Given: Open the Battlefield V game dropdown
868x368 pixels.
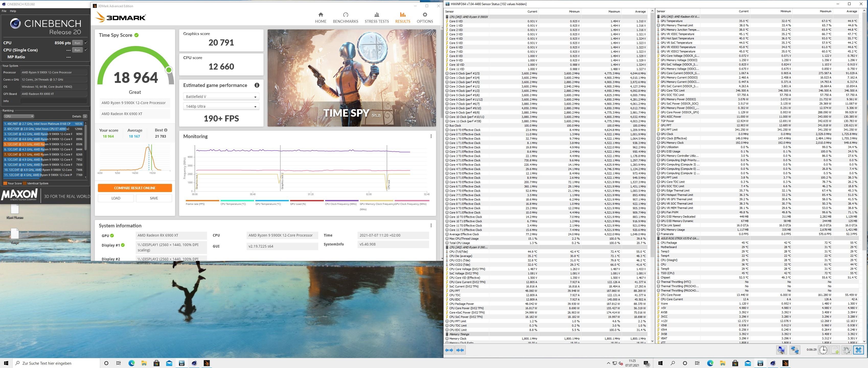Looking at the screenshot, I should coord(221,97).
